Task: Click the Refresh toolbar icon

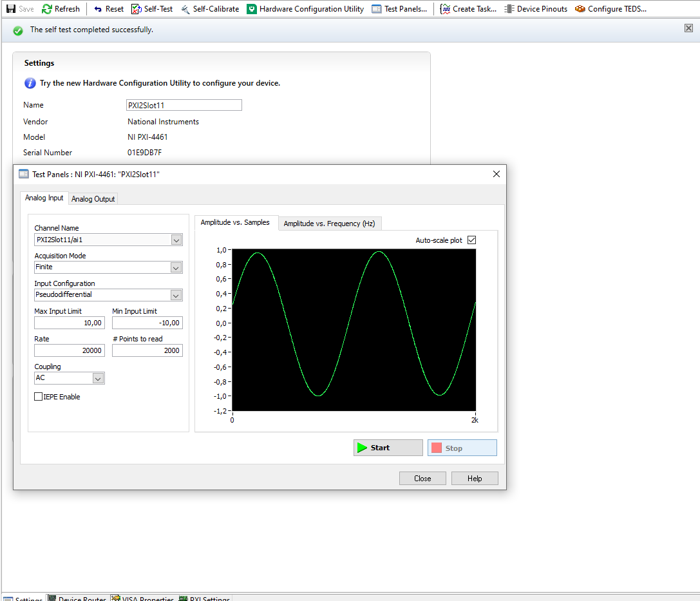Action: (47, 9)
